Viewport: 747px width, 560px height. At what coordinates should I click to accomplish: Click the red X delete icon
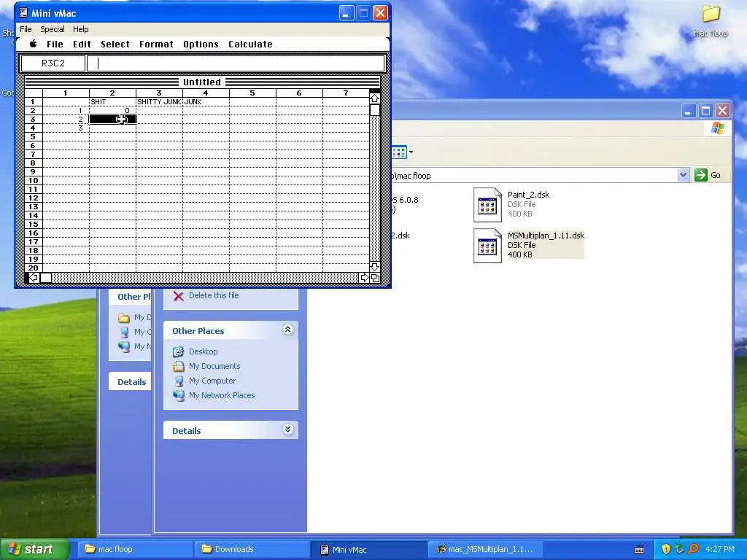coord(178,296)
